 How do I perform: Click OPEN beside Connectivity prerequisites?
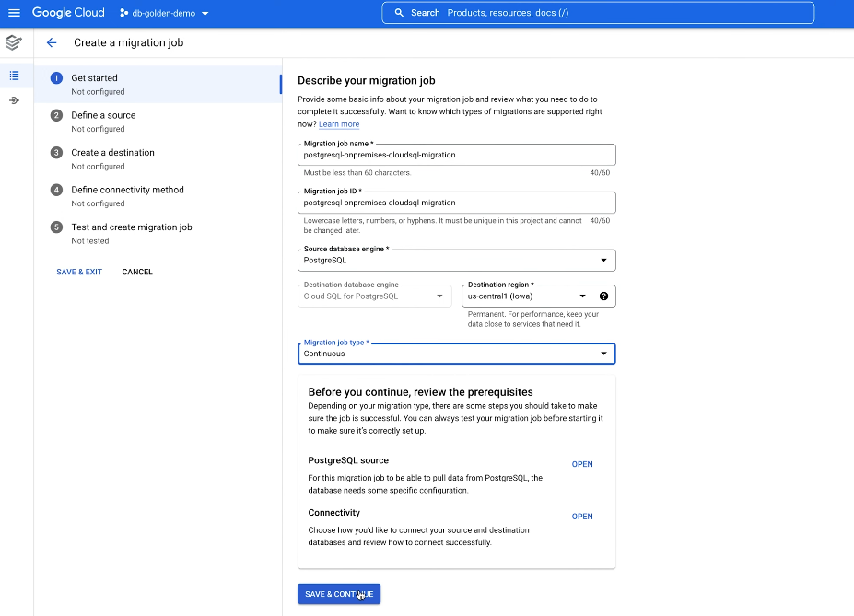pos(581,517)
